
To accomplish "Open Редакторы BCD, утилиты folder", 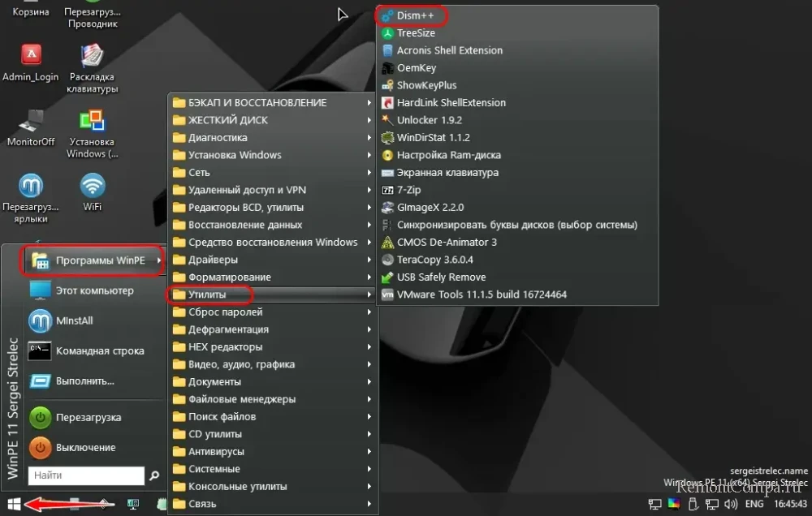I will coord(273,208).
